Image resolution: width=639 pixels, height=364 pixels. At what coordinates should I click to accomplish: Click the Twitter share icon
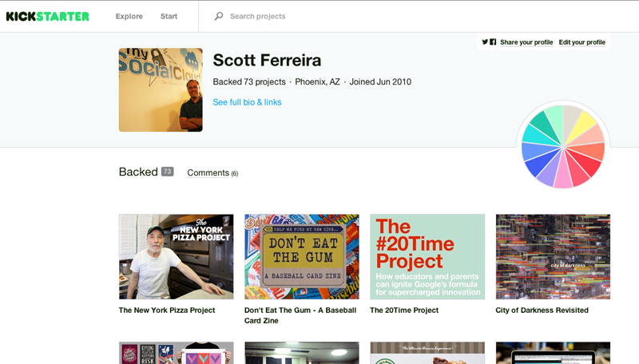point(485,42)
